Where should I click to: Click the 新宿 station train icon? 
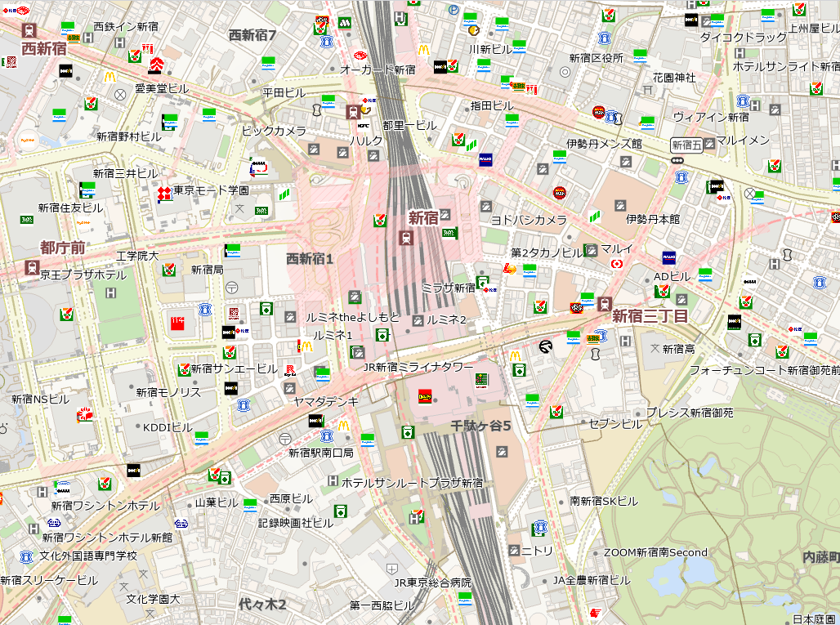[x=406, y=237]
